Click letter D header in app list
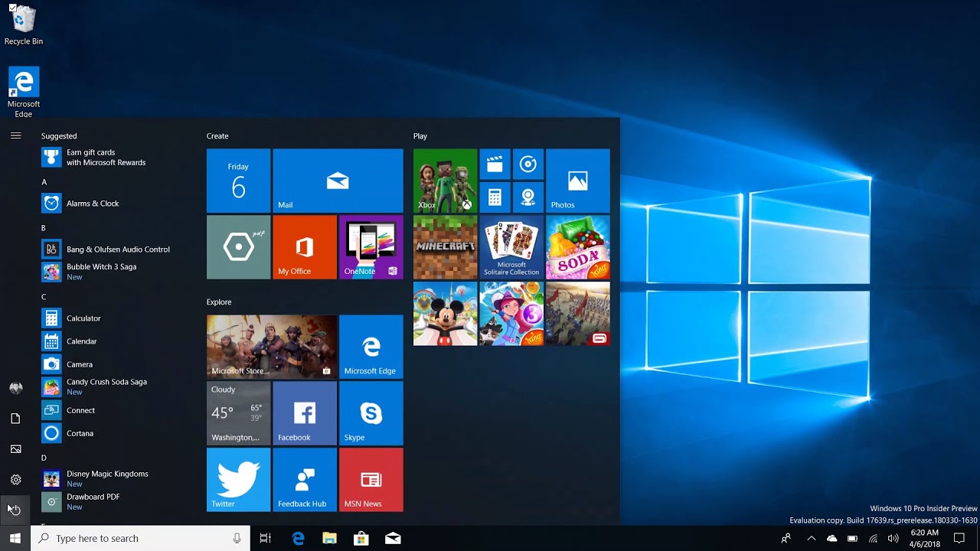This screenshot has width=980, height=551. click(44, 458)
